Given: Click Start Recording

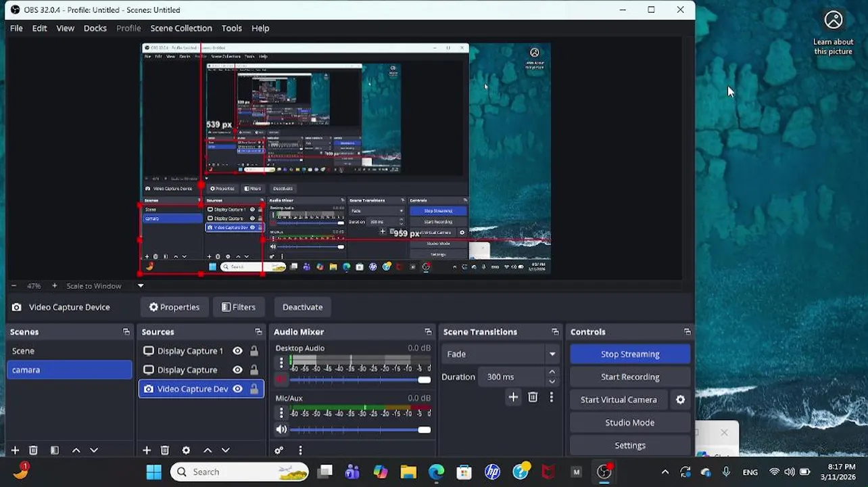Looking at the screenshot, I should click(x=630, y=377).
